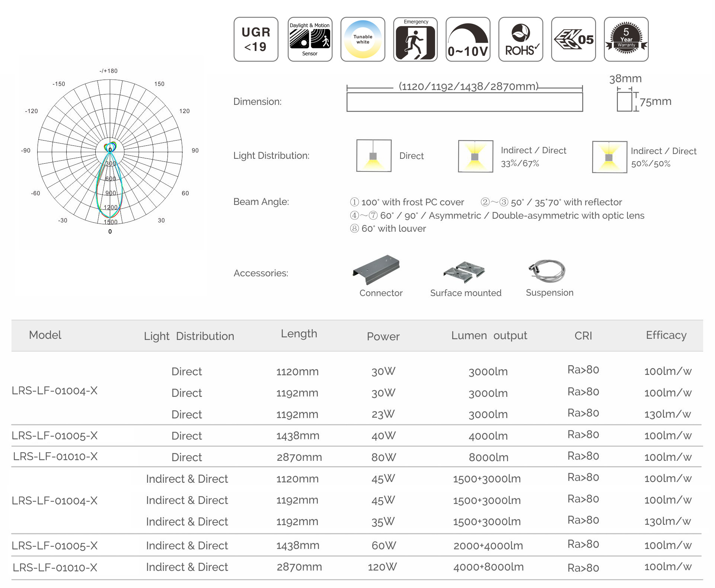
Task: Click the 0~10V dimming icon
Action: 468,39
